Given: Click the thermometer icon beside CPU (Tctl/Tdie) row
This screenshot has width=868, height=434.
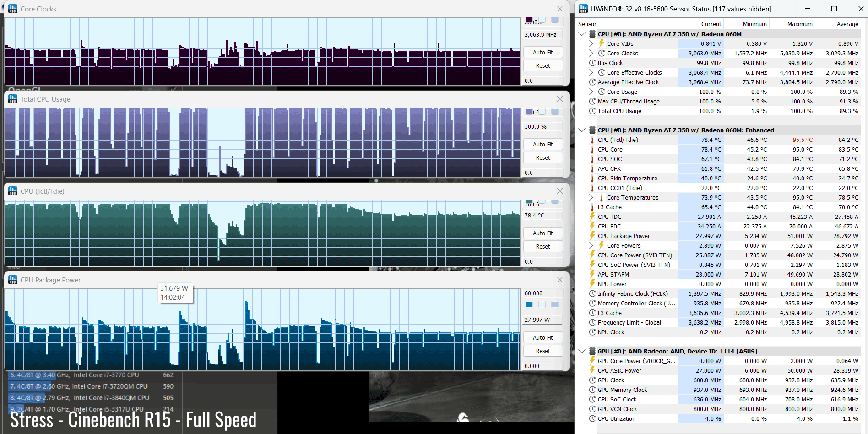Looking at the screenshot, I should (592, 140).
